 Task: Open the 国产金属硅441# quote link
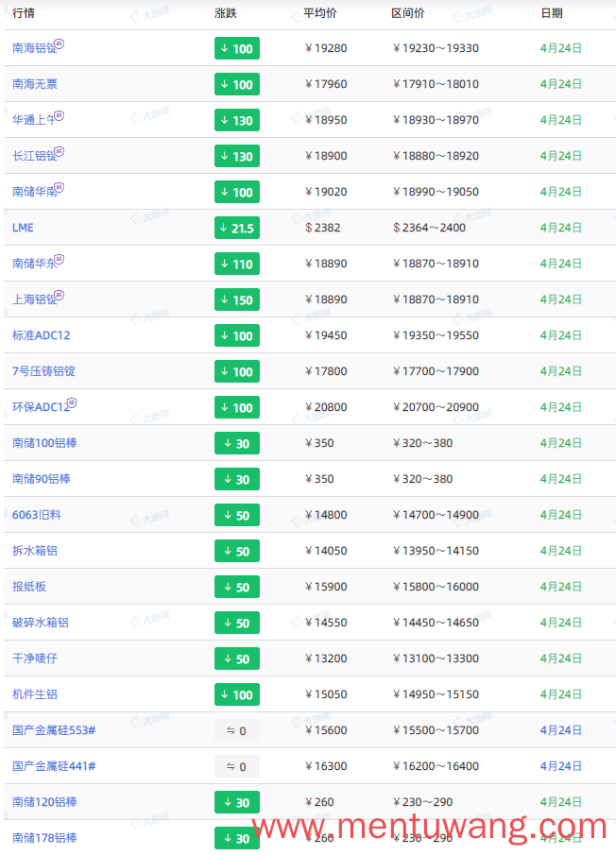(x=54, y=766)
